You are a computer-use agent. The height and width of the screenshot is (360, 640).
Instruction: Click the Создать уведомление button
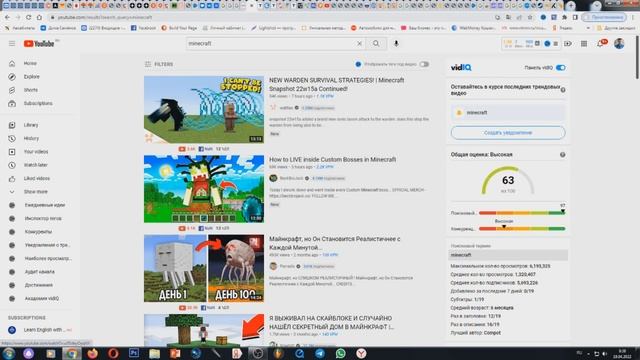pos(508,133)
